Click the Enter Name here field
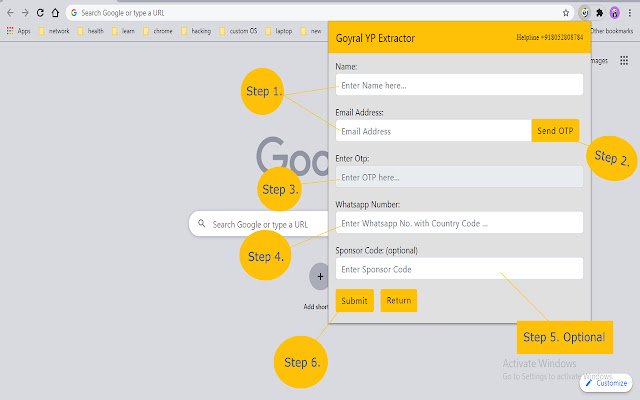This screenshot has width=640, height=400. click(459, 85)
